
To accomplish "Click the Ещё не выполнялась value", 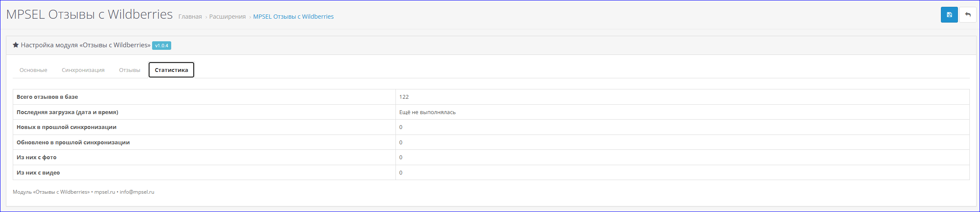I will 427,112.
